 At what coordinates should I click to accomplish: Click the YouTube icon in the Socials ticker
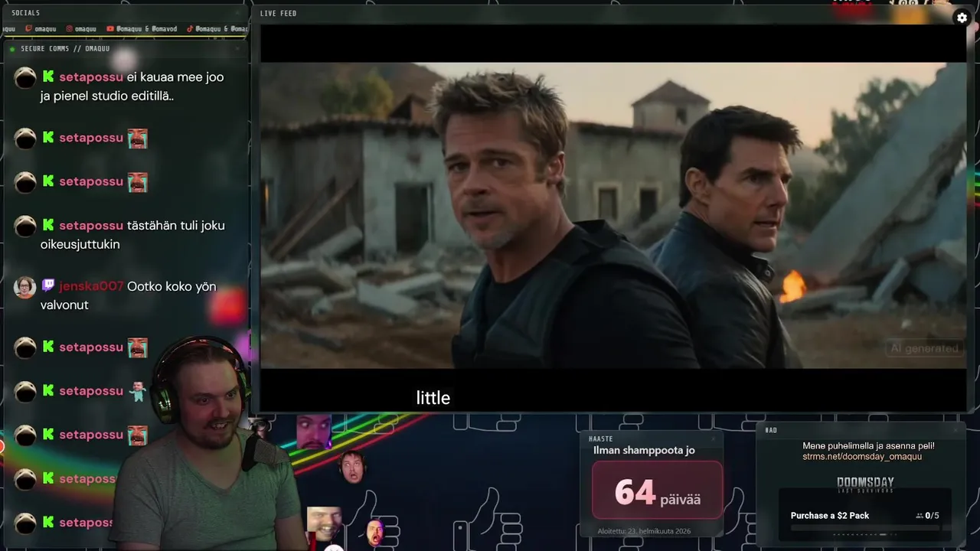(110, 29)
